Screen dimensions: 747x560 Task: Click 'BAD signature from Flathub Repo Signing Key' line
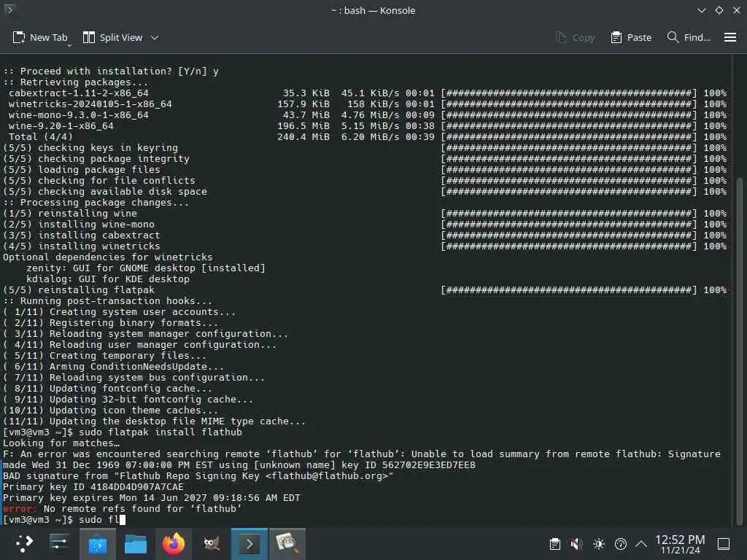198,475
